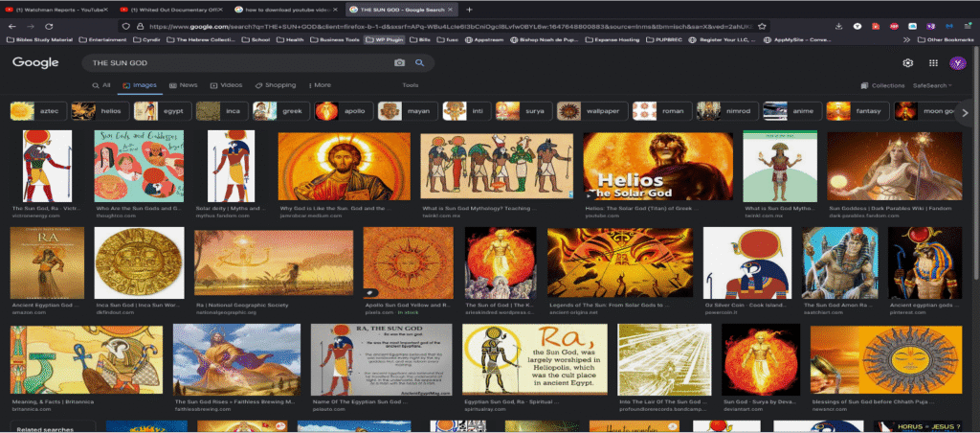The width and height of the screenshot is (980, 433).
Task: Open Google quick settings gear
Action: [908, 62]
